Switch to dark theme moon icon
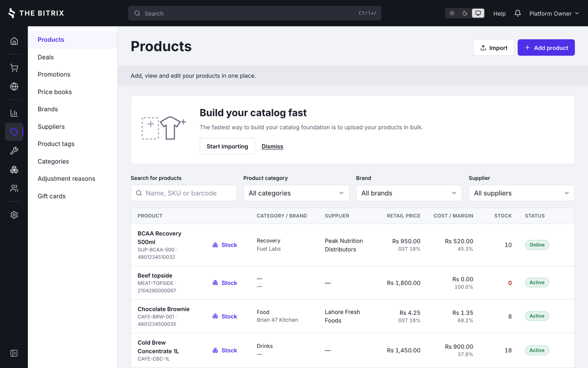 point(465,13)
